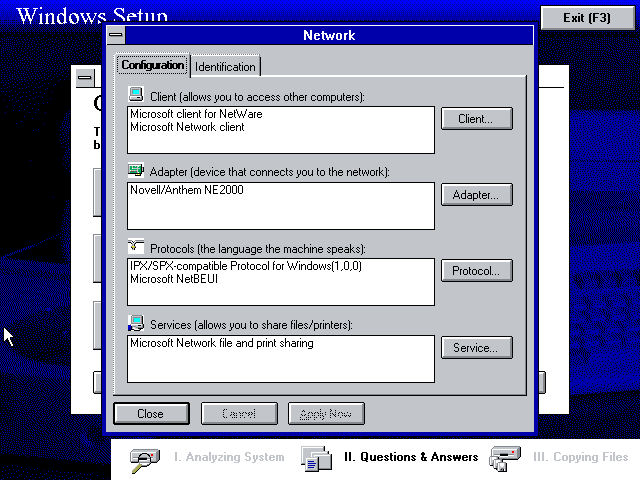Open the Service... selection button
Image resolution: width=640 pixels, height=480 pixels.
pos(476,348)
